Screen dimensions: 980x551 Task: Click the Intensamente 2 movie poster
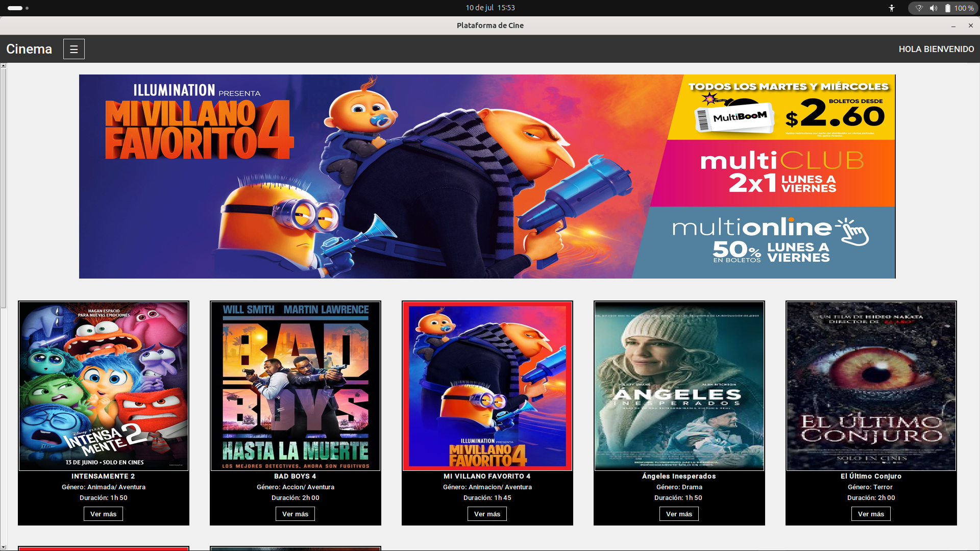click(104, 386)
